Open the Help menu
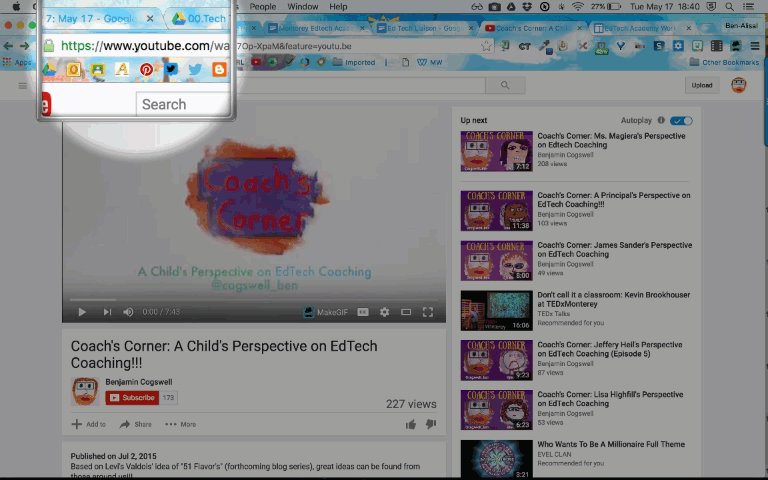Viewport: 768px width, 480px height. click(338, 6)
